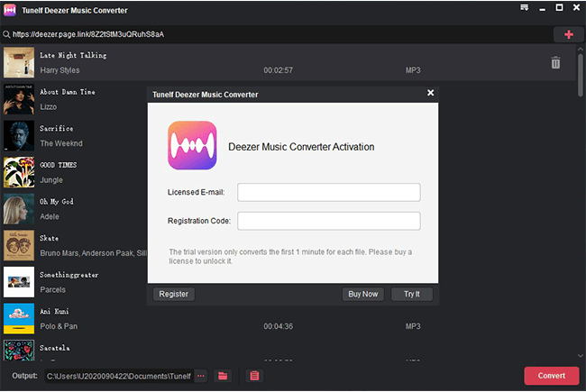Select Sacatela album thumbnail

pos(19,351)
